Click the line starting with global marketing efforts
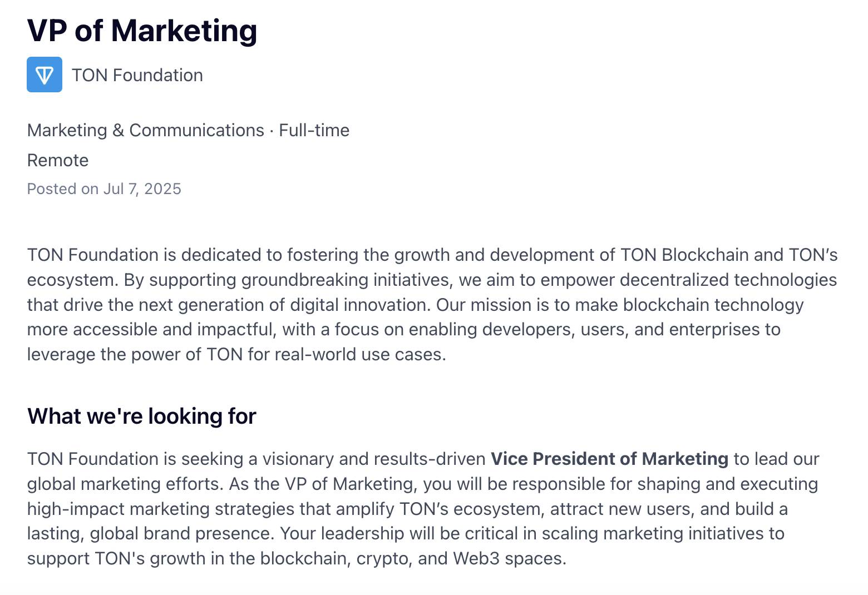Viewport: 868px width, 595px height. pyautogui.click(x=422, y=484)
